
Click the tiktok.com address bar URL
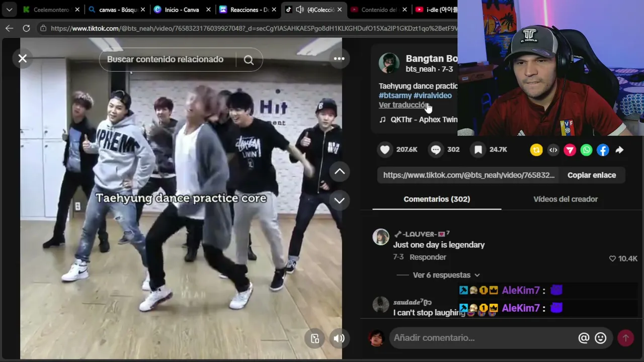254,28
